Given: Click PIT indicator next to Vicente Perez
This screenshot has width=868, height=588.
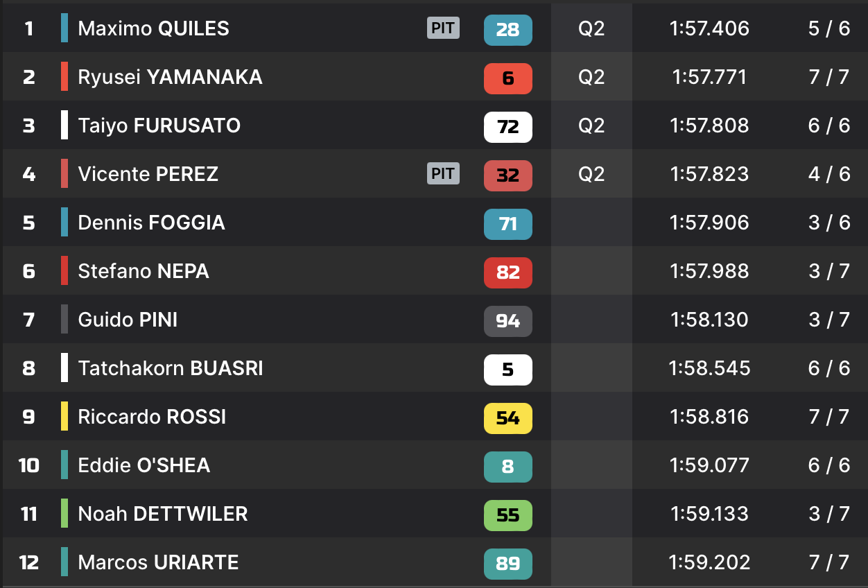Looking at the screenshot, I should 443,173.
